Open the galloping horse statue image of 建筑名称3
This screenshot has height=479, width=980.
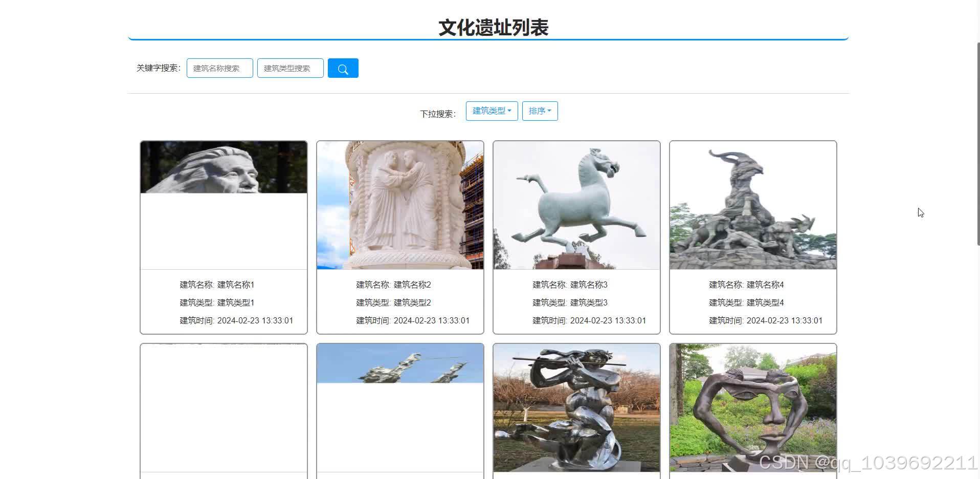pyautogui.click(x=576, y=205)
